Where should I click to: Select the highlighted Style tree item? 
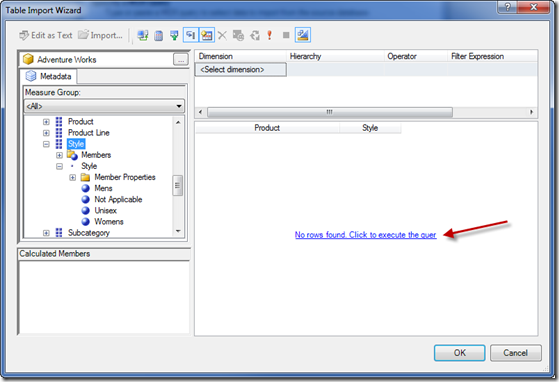click(x=76, y=144)
